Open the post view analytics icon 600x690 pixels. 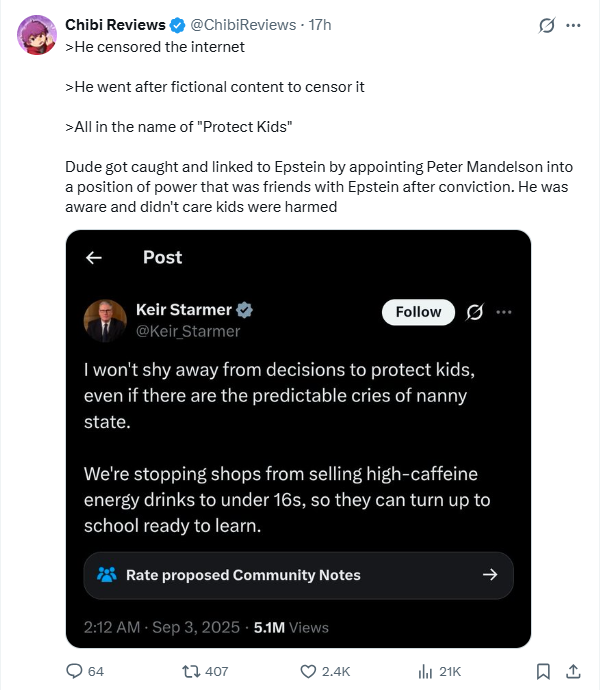[424, 671]
